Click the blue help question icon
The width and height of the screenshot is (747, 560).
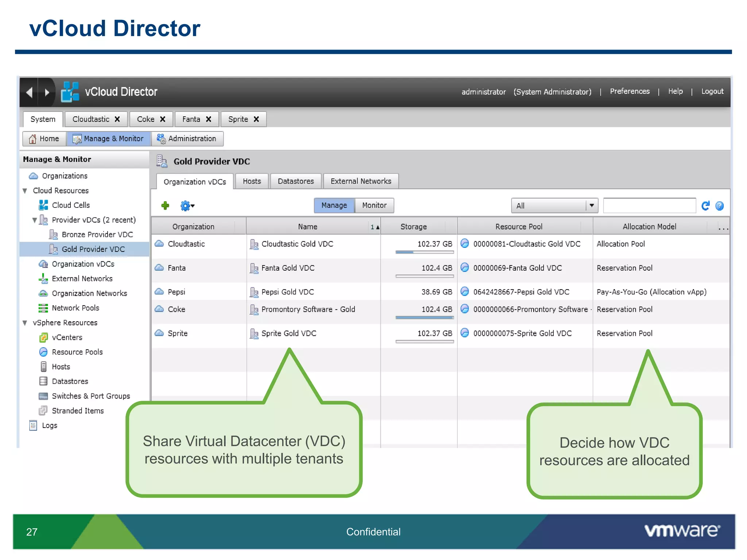[x=719, y=206]
